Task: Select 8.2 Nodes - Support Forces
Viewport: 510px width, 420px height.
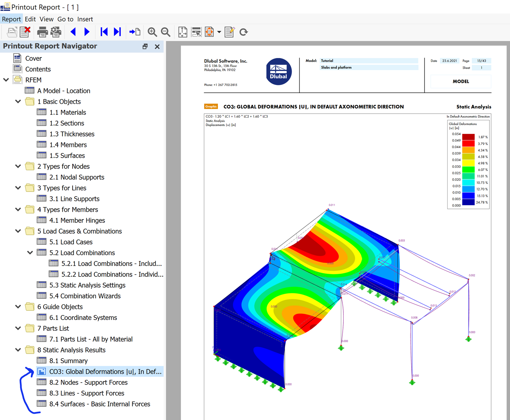Action: [x=88, y=382]
